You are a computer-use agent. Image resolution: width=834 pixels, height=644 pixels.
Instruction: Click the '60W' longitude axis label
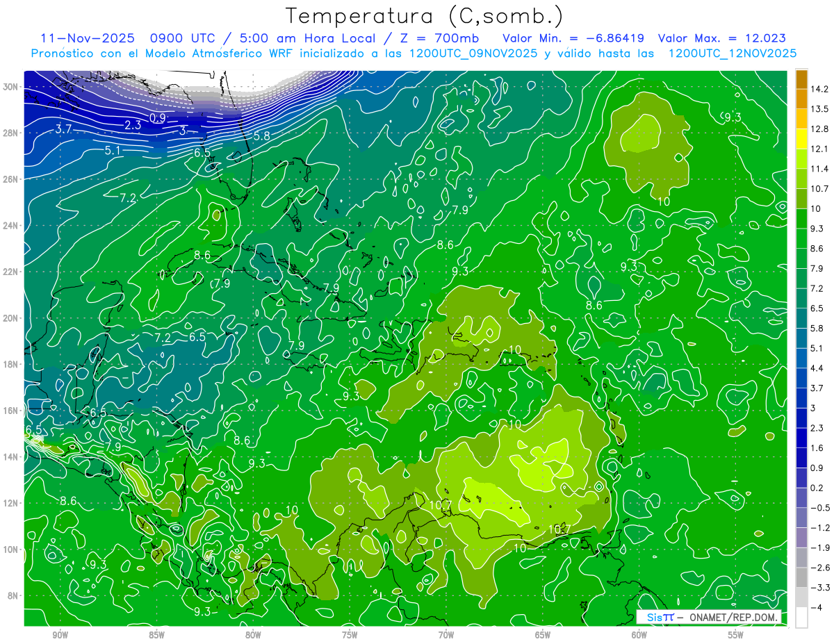(639, 635)
